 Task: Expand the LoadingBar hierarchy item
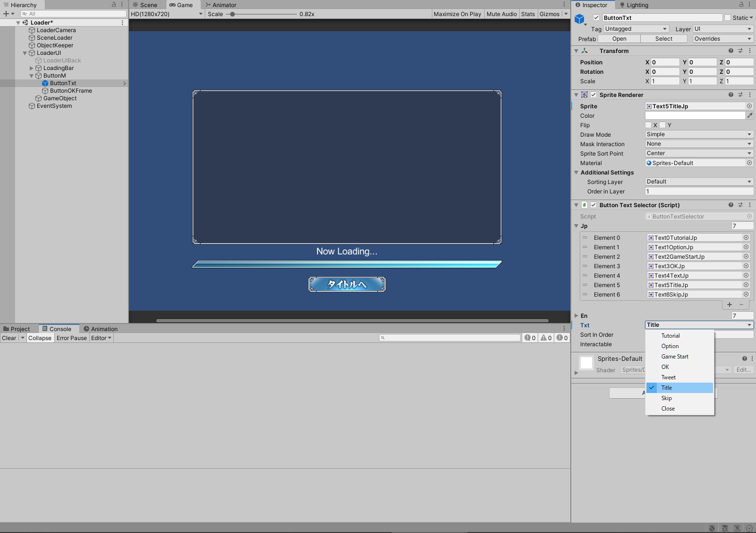click(x=32, y=68)
